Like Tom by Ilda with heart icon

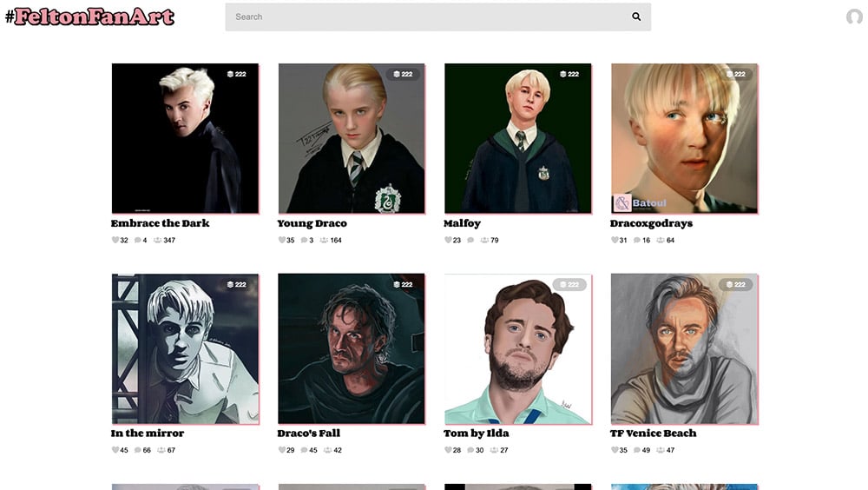click(x=448, y=450)
